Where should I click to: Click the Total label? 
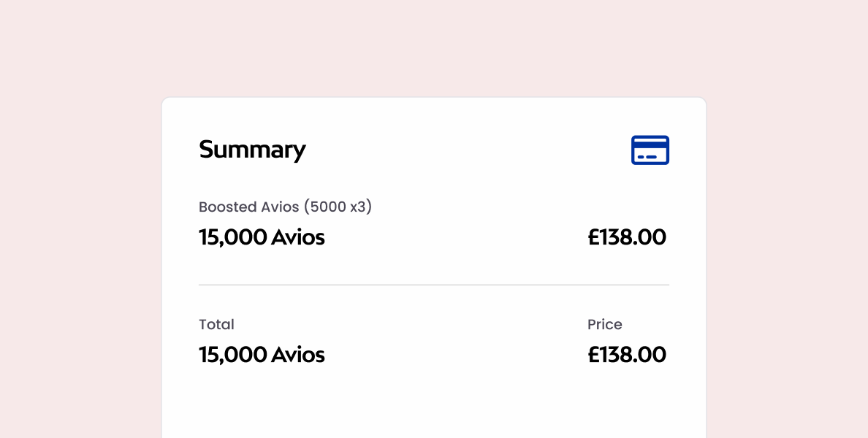point(216,324)
